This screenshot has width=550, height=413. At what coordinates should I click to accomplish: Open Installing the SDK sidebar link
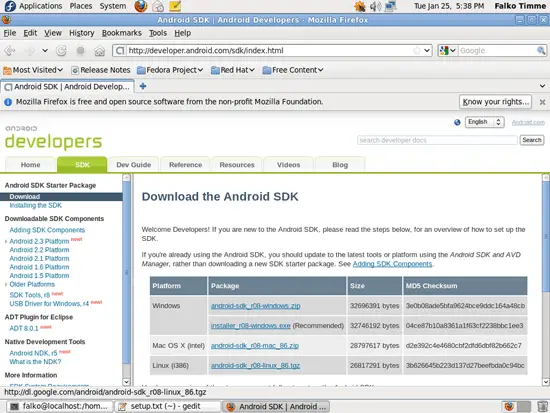tap(35, 205)
